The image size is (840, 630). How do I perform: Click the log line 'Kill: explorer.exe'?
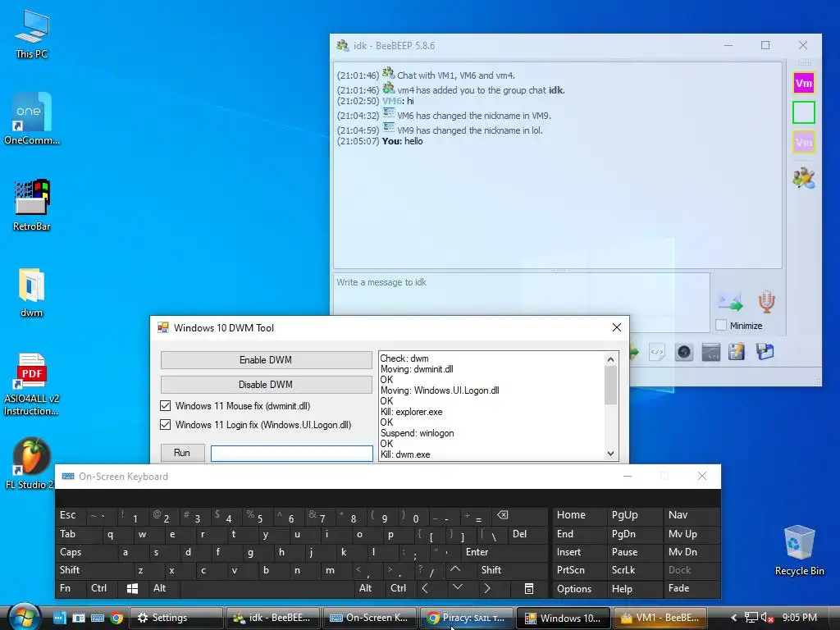point(412,412)
